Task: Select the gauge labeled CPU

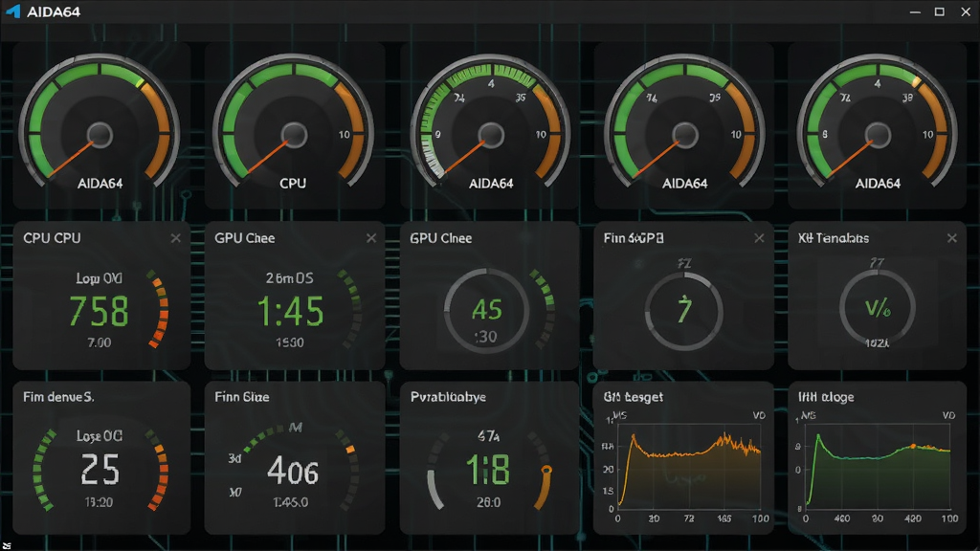Action: (293, 123)
